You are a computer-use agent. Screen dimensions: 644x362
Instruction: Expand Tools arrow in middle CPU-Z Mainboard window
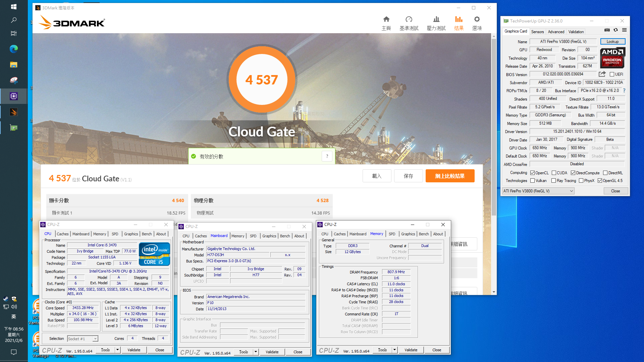coord(256,352)
